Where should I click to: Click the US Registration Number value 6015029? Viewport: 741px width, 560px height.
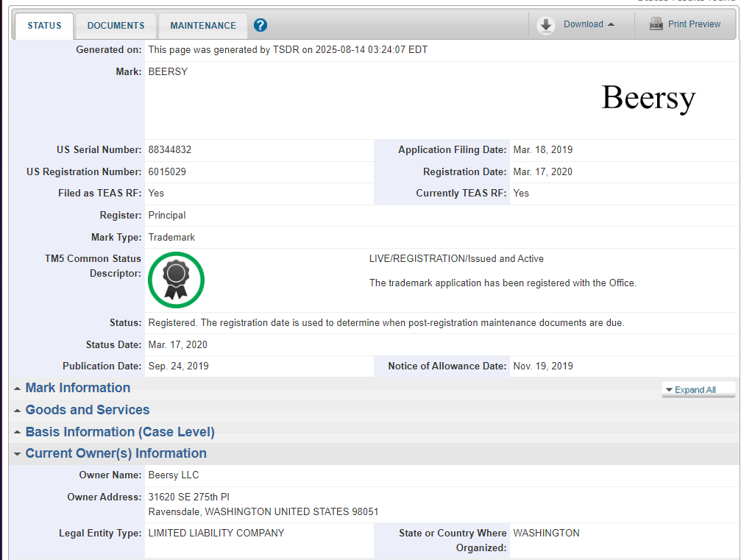[x=167, y=172]
